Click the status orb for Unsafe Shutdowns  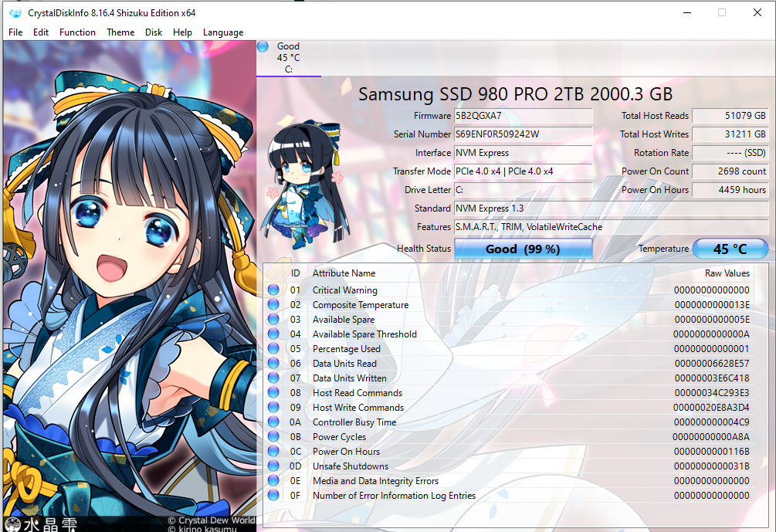click(x=273, y=466)
